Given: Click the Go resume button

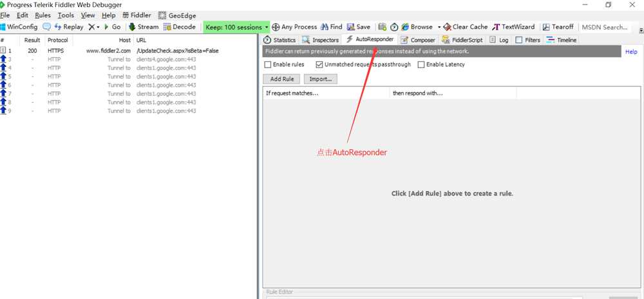Looking at the screenshot, I should pyautogui.click(x=112, y=26).
